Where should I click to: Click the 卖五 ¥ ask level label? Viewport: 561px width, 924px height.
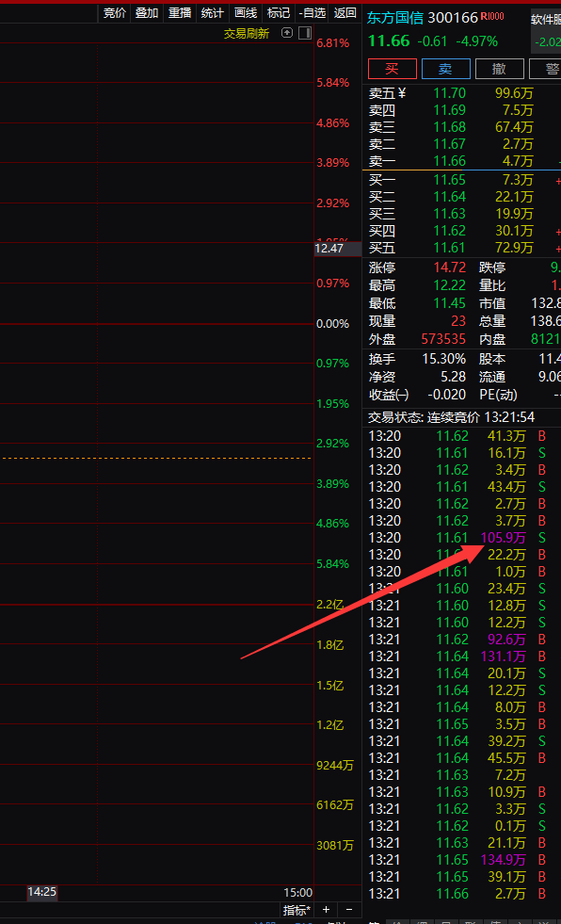[x=388, y=93]
